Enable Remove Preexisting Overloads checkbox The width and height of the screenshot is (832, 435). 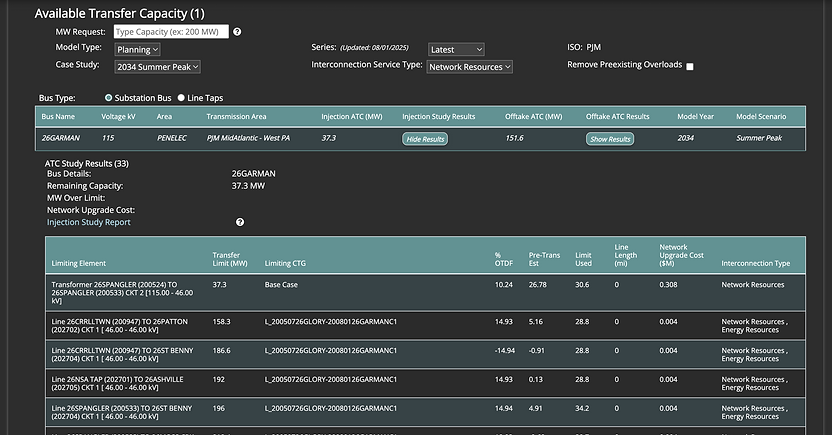point(690,66)
